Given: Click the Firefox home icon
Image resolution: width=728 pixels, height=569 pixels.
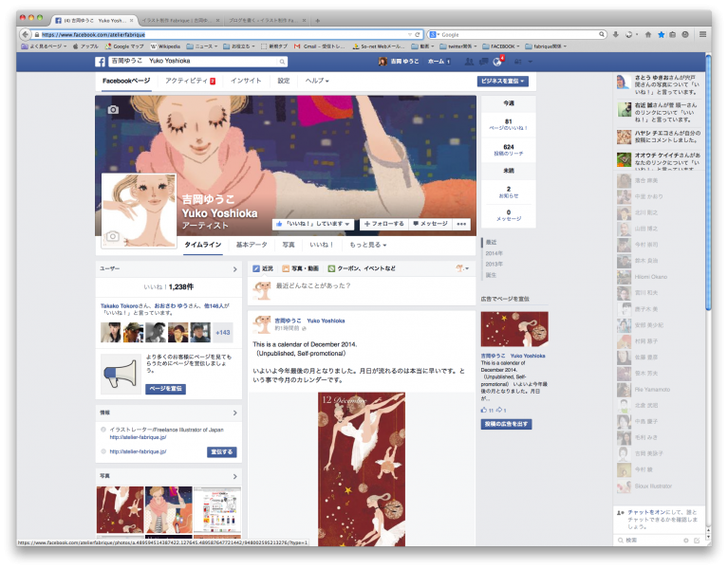Looking at the screenshot, I should click(x=648, y=34).
